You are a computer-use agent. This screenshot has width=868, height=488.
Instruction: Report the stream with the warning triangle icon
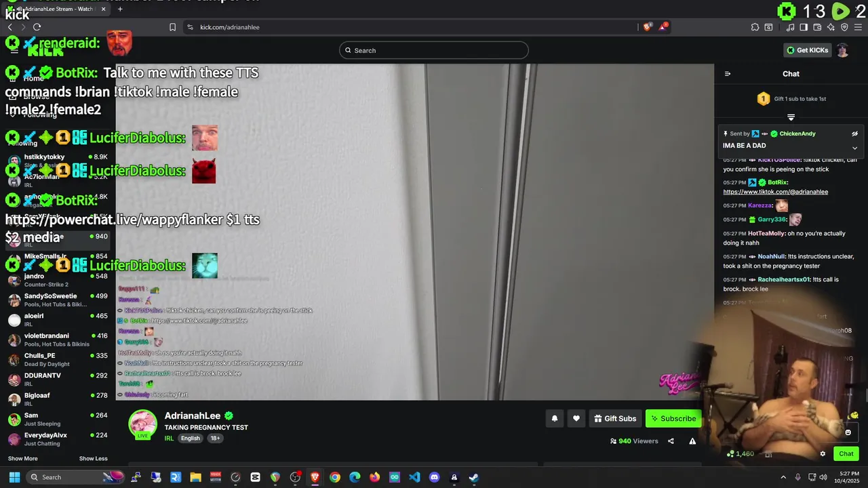692,441
